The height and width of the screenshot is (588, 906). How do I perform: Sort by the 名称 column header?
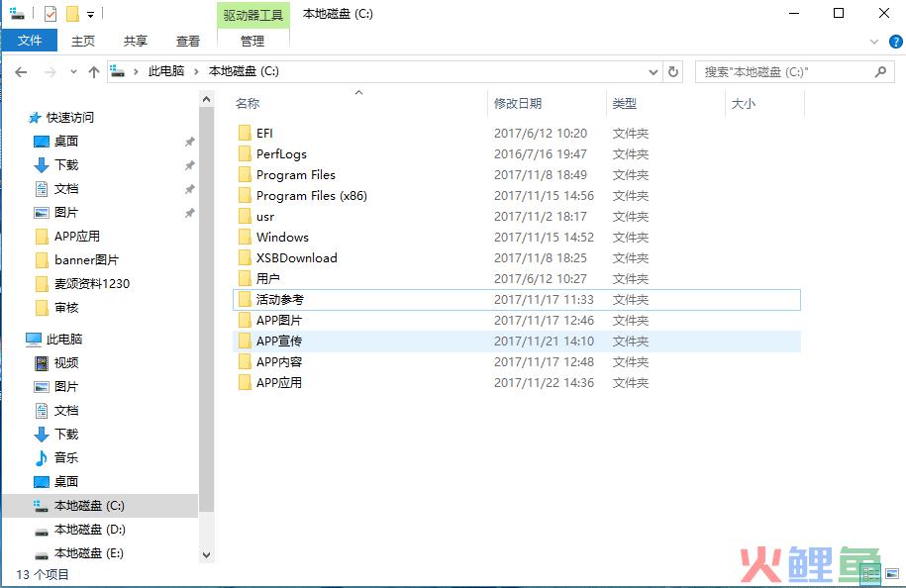pos(248,103)
